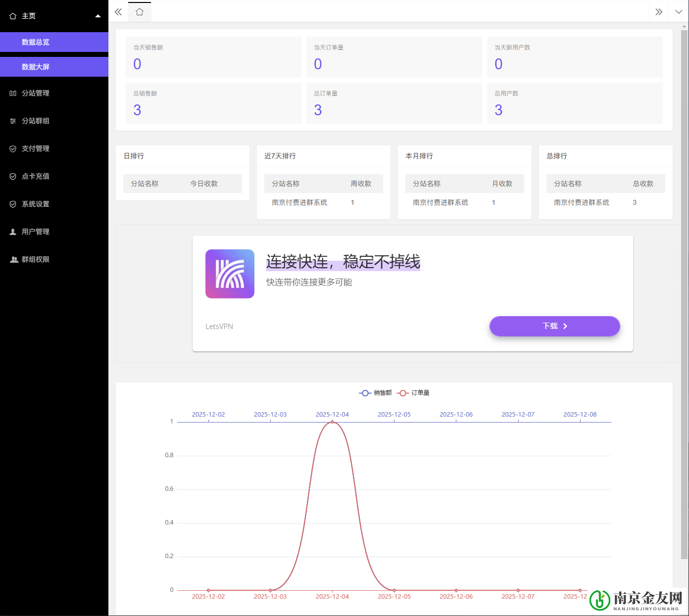Screen dimensions: 689x616
Task: Switch to the home tab
Action: [x=139, y=12]
